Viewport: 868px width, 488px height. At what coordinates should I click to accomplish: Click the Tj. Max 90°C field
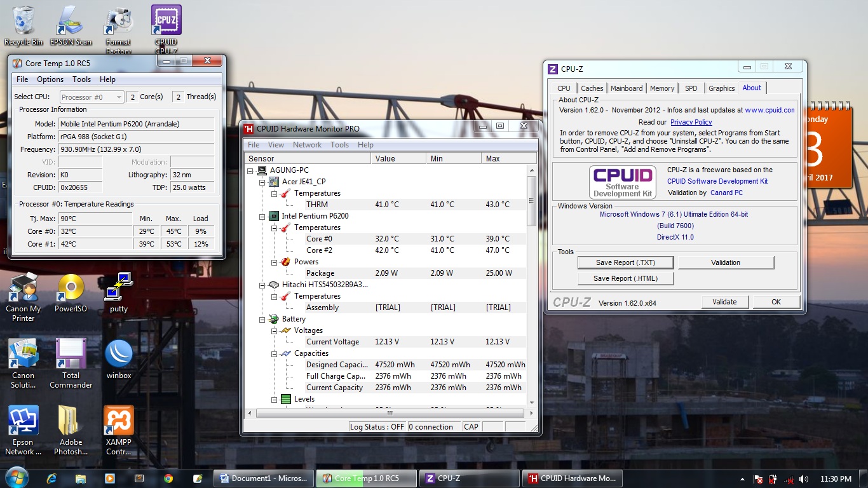(95, 219)
